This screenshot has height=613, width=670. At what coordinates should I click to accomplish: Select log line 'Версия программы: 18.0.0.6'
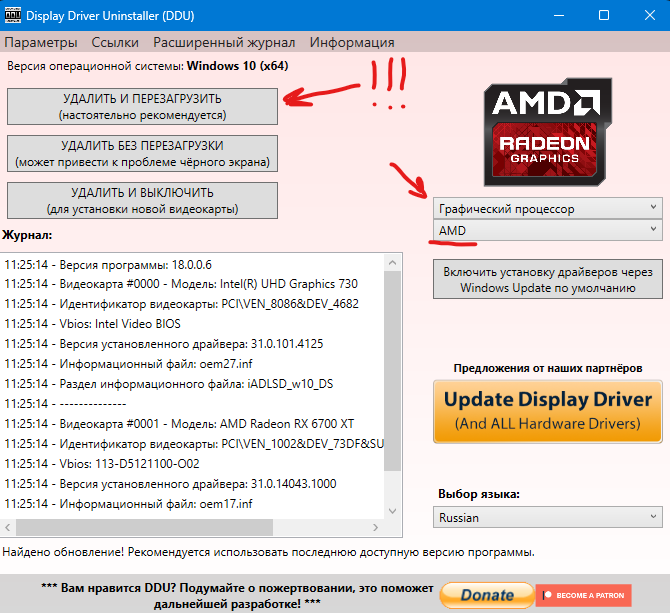click(x=108, y=265)
